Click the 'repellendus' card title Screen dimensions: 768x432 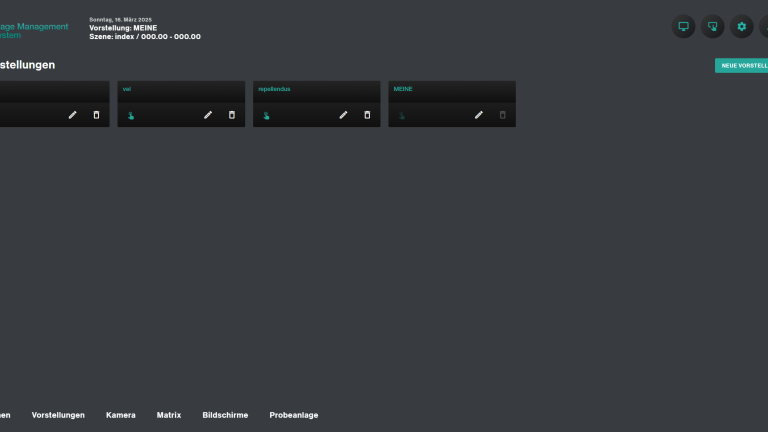pyautogui.click(x=274, y=89)
